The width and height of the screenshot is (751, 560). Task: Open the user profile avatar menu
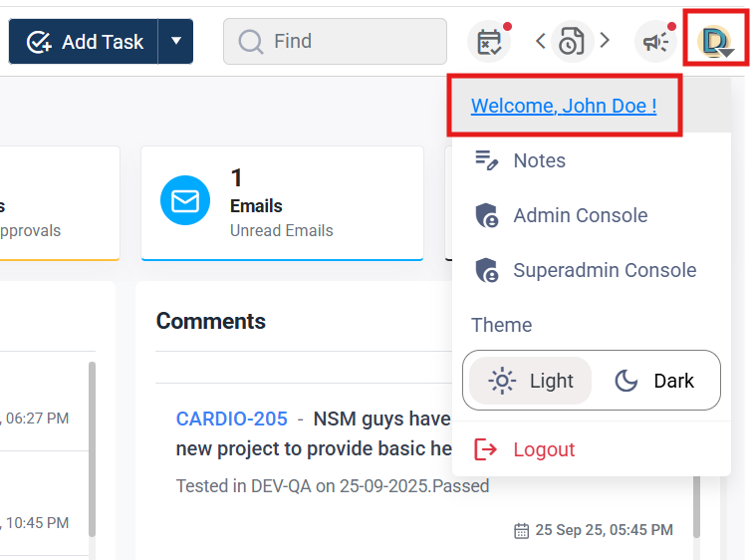click(716, 41)
